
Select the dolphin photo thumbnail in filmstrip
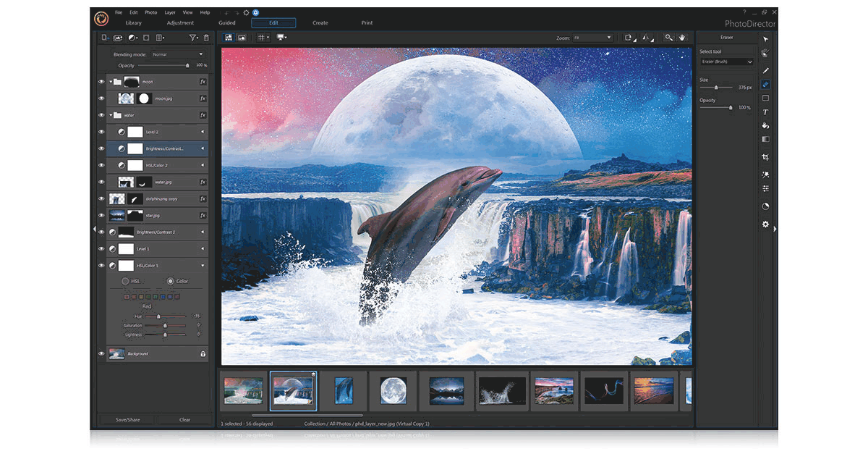pyautogui.click(x=293, y=390)
